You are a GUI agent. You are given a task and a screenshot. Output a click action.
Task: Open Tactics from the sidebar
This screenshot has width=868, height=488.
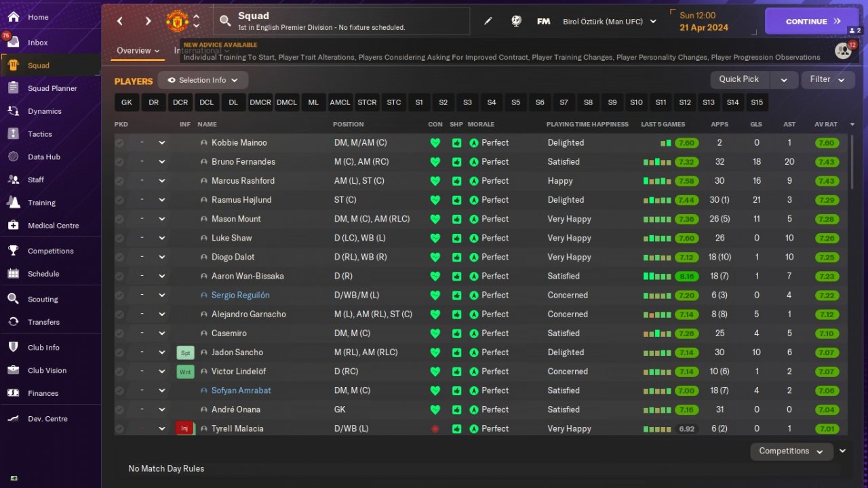coord(40,134)
